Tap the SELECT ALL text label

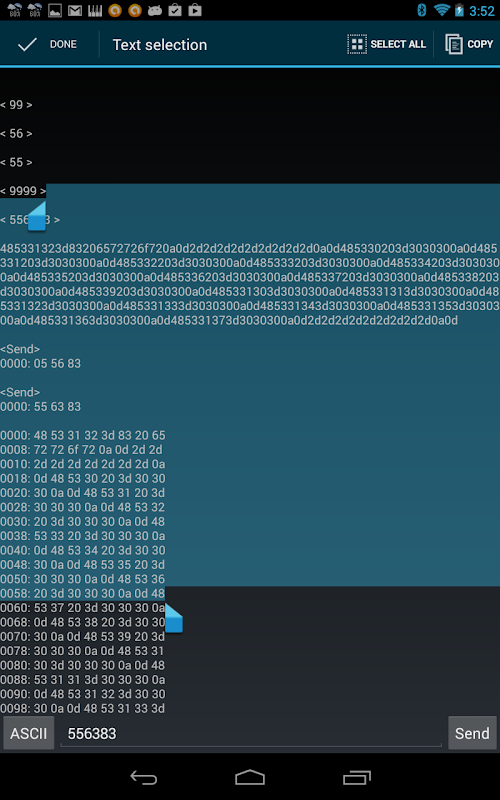click(x=398, y=44)
